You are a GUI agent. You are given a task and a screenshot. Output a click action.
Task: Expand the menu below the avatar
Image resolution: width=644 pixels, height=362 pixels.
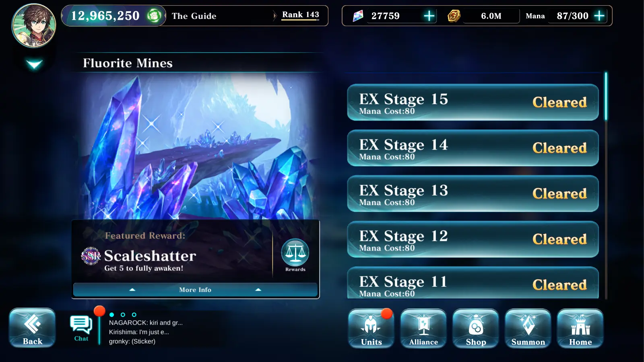pos(34,64)
